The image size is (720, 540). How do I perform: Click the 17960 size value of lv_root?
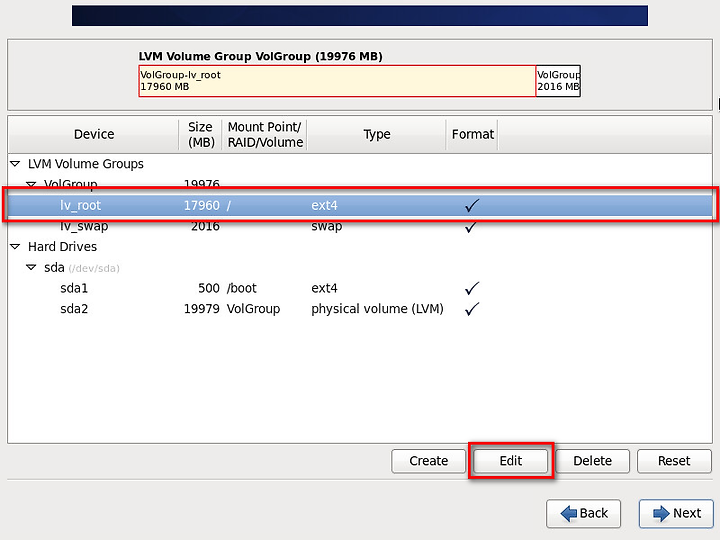pos(202,205)
